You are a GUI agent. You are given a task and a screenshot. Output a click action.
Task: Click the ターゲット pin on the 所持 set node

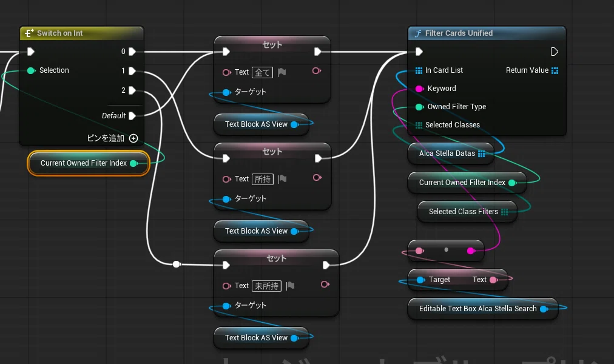pos(226,199)
